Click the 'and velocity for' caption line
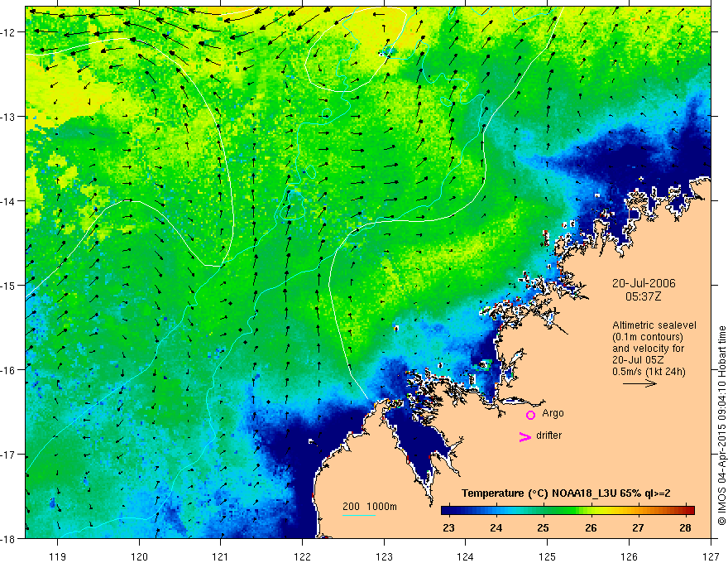Viewport: 728px width, 563px height. tap(648, 349)
